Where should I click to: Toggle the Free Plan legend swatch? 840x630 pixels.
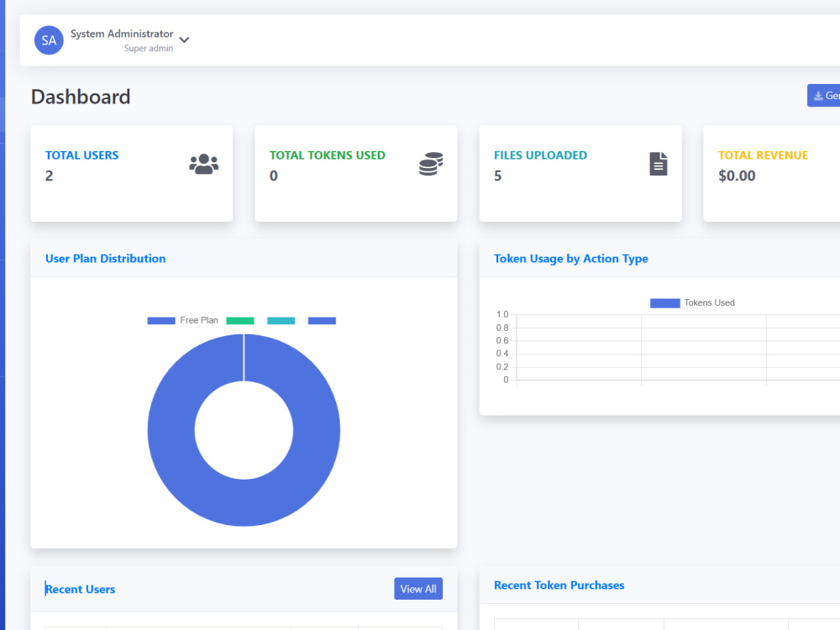pos(161,320)
